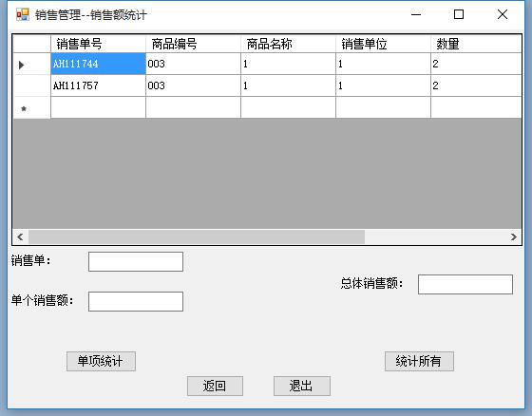Screen dimensions: 532x416
Task: Click the horizontal scrollbar thumb
Action: (x=197, y=236)
